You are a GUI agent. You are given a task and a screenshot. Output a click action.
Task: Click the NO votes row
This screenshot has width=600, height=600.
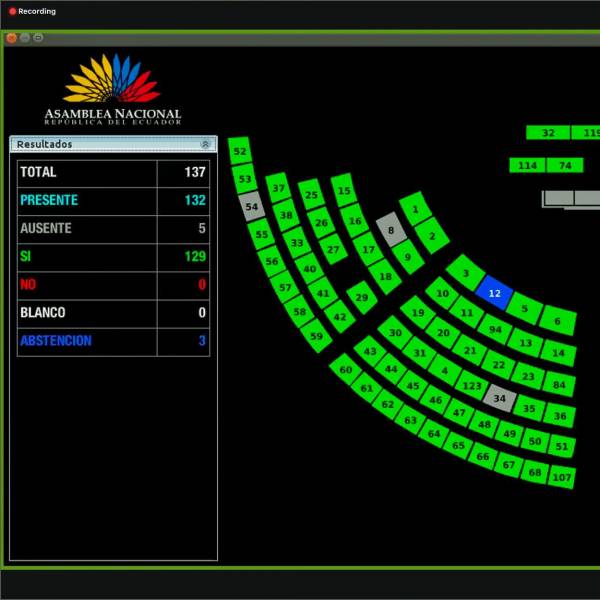(x=112, y=285)
